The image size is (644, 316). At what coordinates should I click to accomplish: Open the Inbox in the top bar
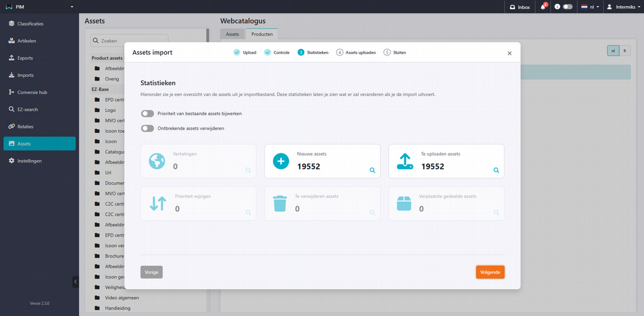pyautogui.click(x=520, y=7)
